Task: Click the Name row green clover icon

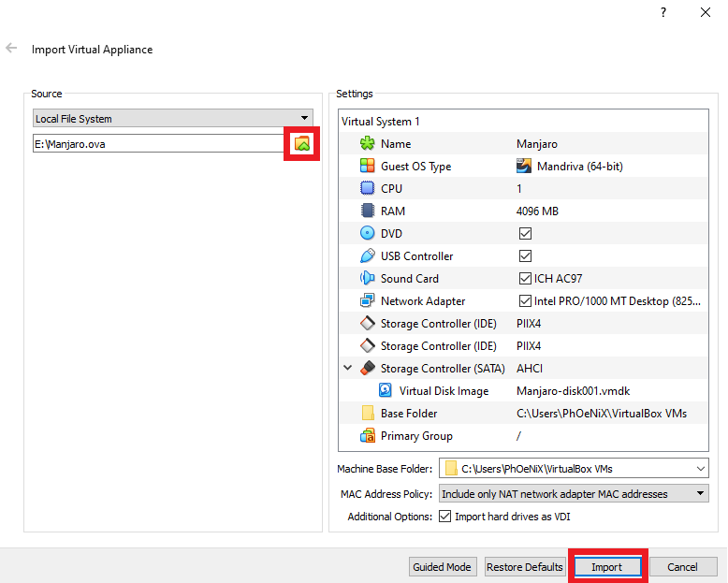Action: coord(367,143)
